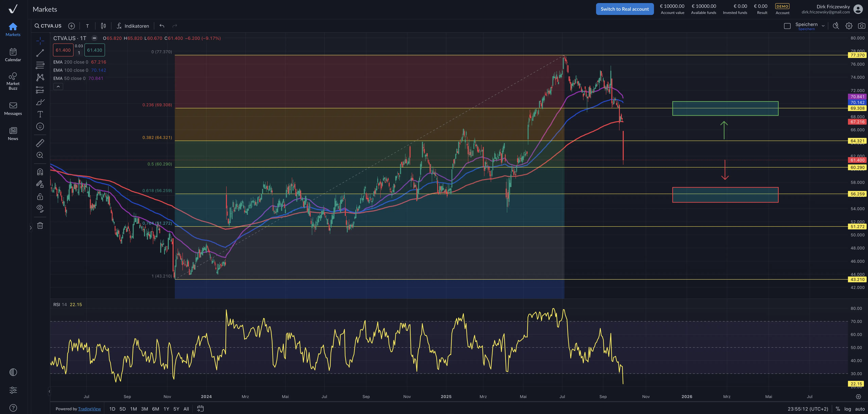
Task: Open the Speichern layout dropdown arrow
Action: [x=823, y=26]
